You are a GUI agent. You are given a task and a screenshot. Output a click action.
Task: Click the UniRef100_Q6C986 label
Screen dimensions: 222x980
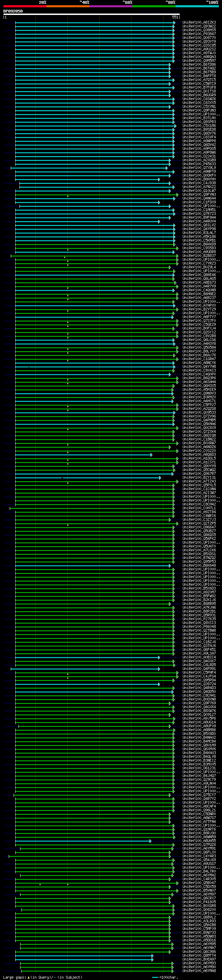point(199,951)
